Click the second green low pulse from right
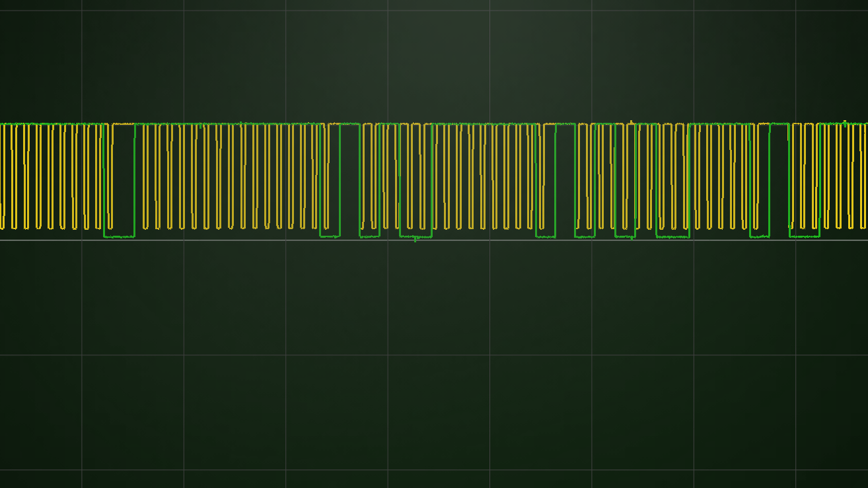868x488 pixels. click(x=759, y=236)
